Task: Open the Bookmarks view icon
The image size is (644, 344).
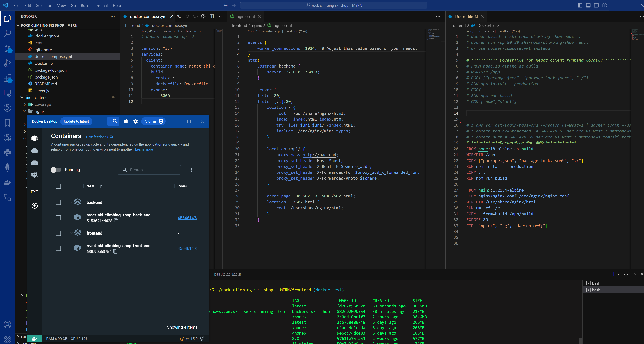Action: tap(7, 123)
